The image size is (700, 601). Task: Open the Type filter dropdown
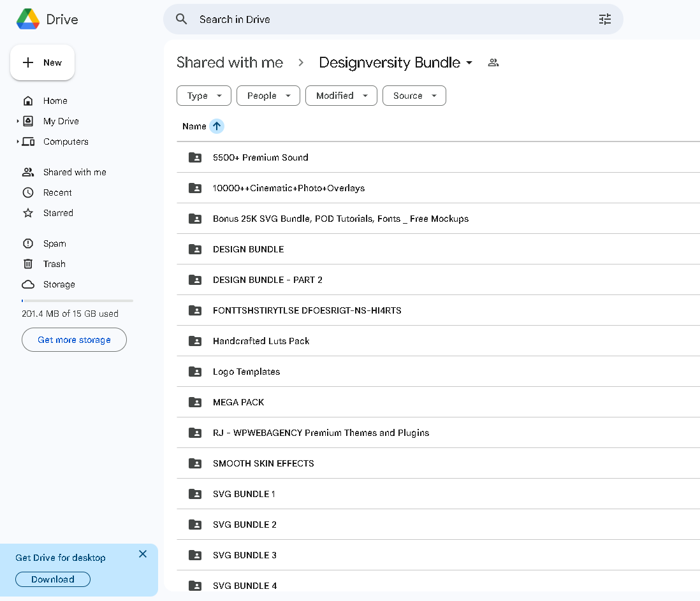click(204, 96)
